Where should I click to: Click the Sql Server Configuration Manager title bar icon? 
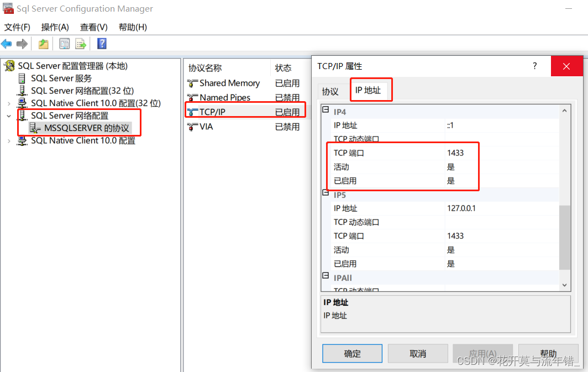[x=8, y=8]
